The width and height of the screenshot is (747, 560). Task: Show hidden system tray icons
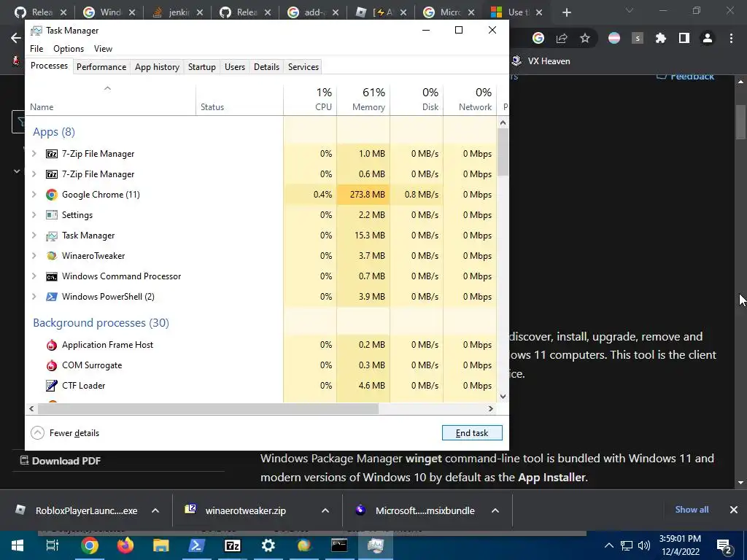tap(609, 545)
